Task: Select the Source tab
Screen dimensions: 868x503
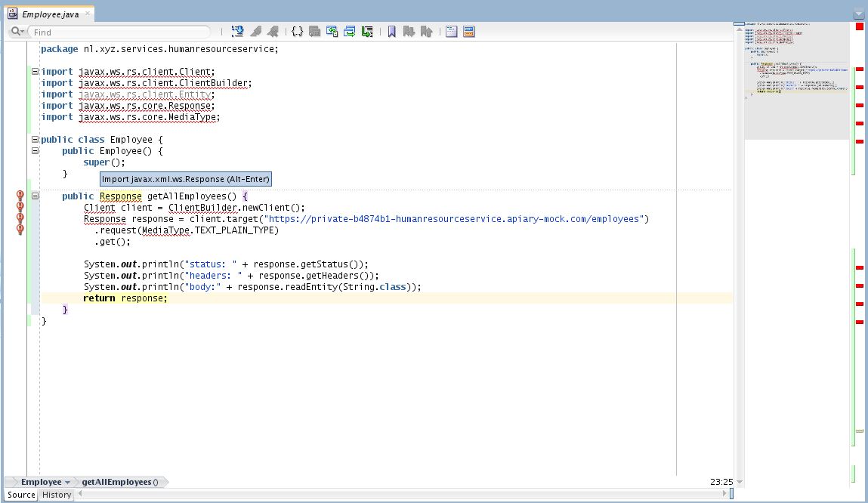Action: 21,495
